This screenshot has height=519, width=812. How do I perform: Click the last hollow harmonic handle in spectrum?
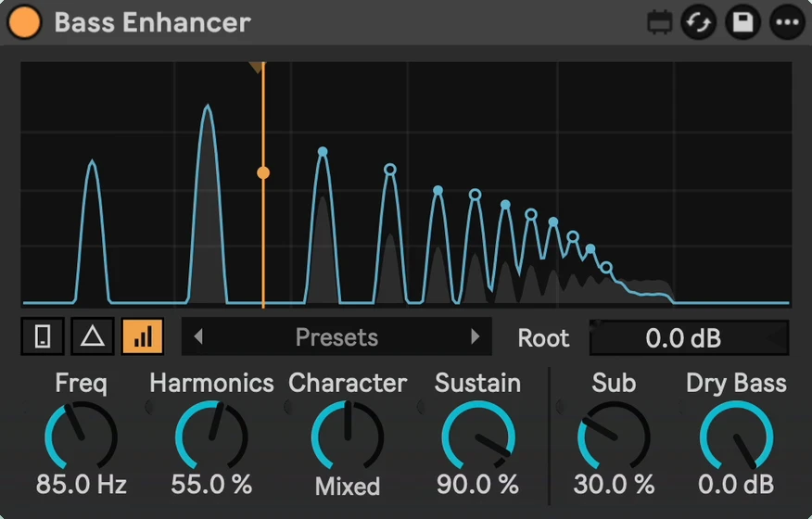[x=606, y=268]
